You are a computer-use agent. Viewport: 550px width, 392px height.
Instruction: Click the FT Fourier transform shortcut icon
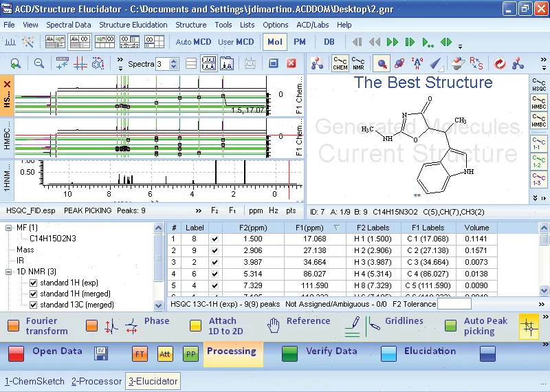click(140, 353)
